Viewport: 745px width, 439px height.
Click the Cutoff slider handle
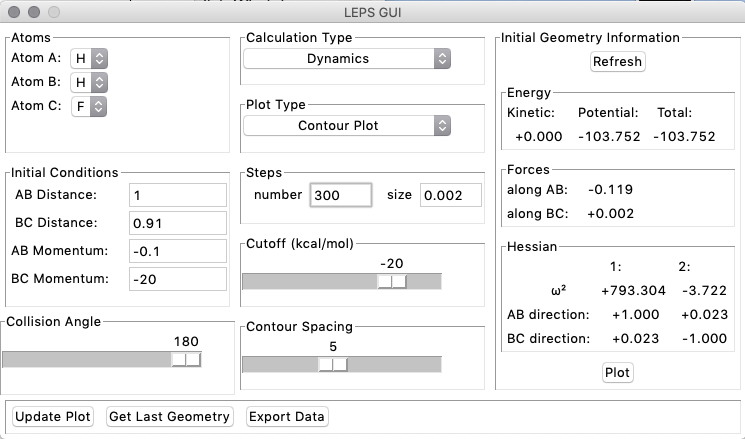(x=392, y=282)
